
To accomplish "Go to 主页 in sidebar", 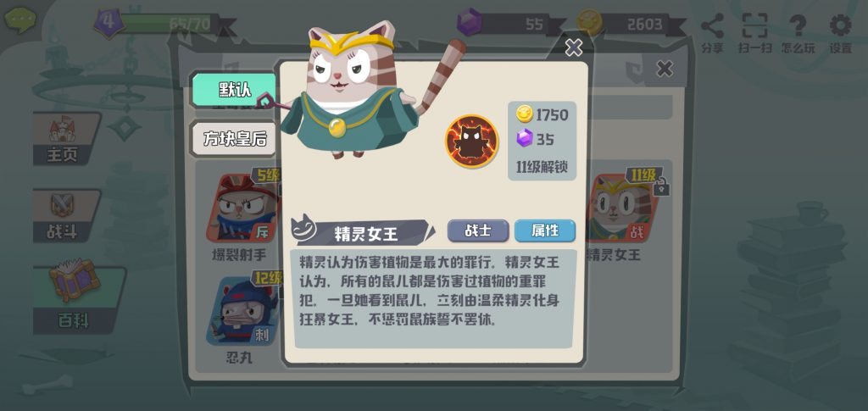I will click(x=65, y=139).
